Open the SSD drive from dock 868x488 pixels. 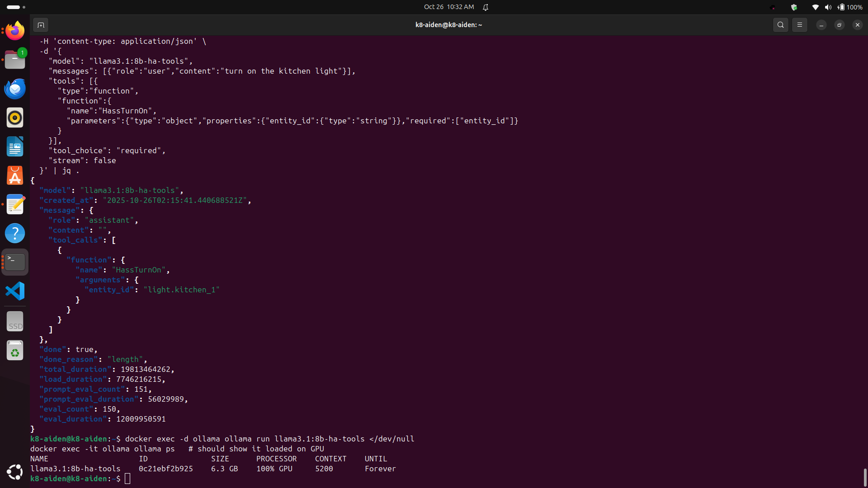[x=15, y=321]
